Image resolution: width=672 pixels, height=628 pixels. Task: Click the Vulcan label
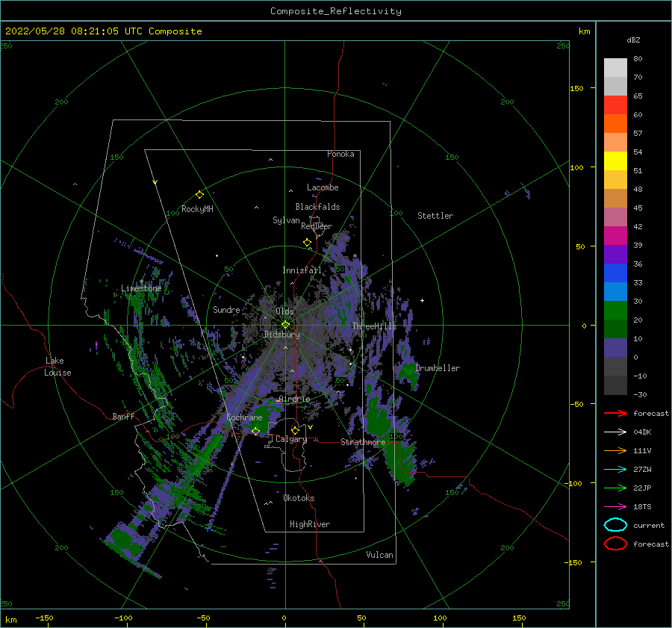(379, 555)
